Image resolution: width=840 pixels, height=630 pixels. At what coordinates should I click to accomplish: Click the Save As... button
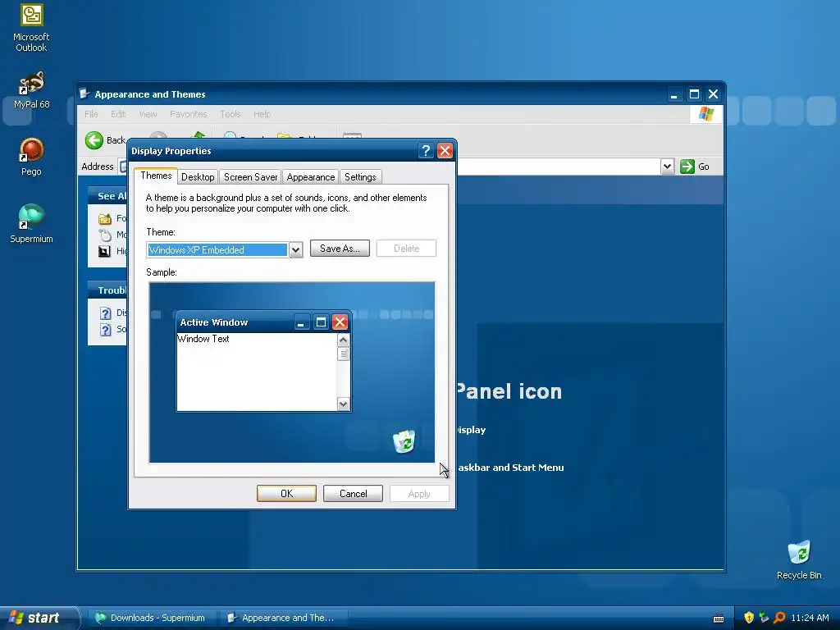pos(340,249)
